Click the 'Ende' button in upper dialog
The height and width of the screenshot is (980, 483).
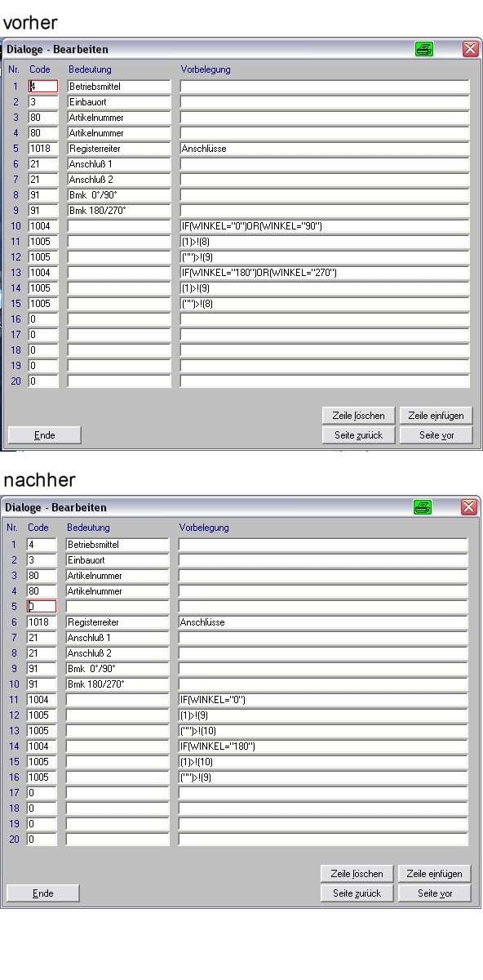(x=44, y=435)
